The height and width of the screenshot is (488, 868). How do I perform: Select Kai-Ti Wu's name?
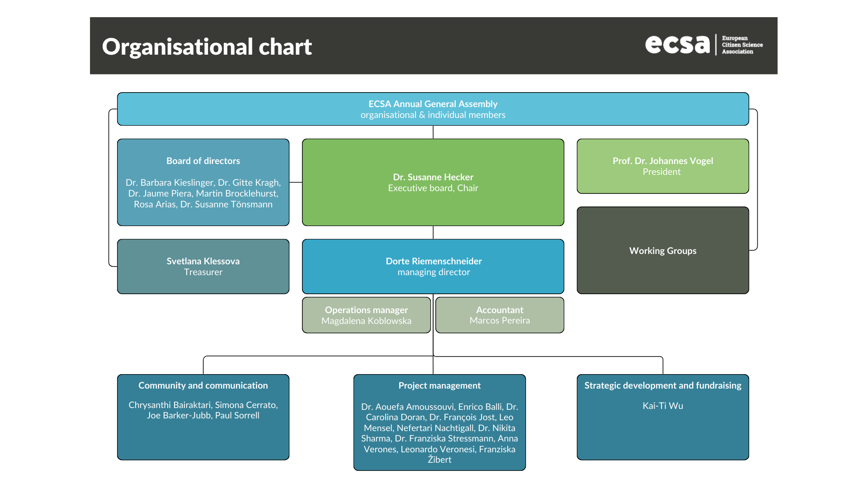[663, 406]
